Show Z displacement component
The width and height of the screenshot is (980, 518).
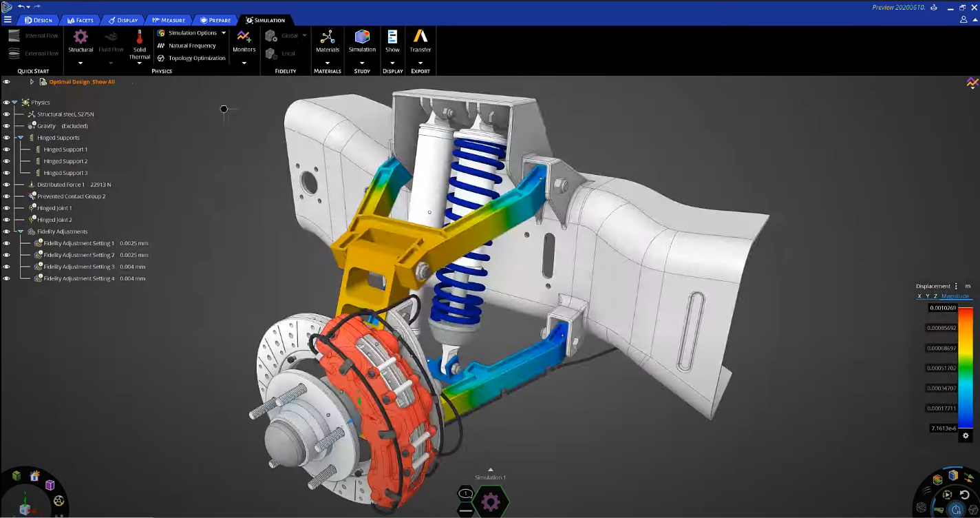(935, 296)
